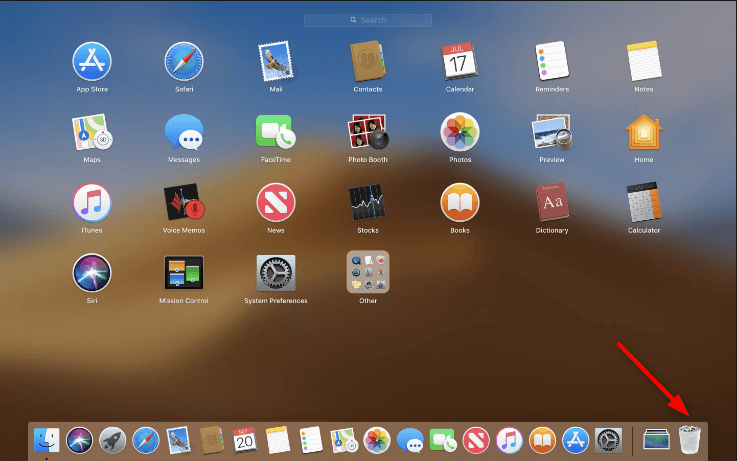This screenshot has width=737, height=461.
Task: Open Books icon in the Dock
Action: point(542,440)
